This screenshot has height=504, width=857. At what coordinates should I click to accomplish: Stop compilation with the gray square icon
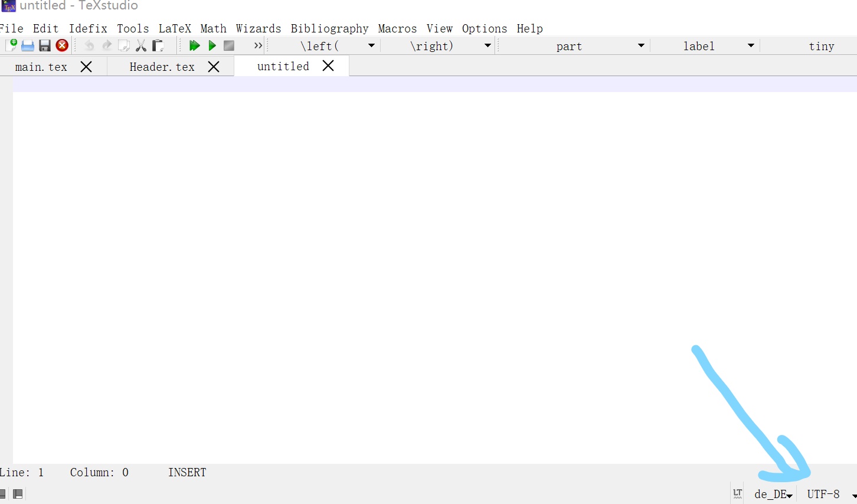point(229,45)
